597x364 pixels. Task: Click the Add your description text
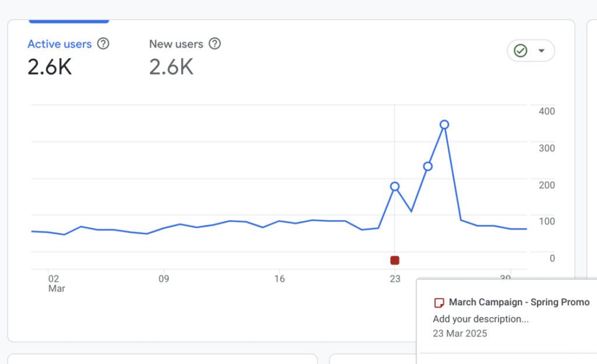[480, 319]
